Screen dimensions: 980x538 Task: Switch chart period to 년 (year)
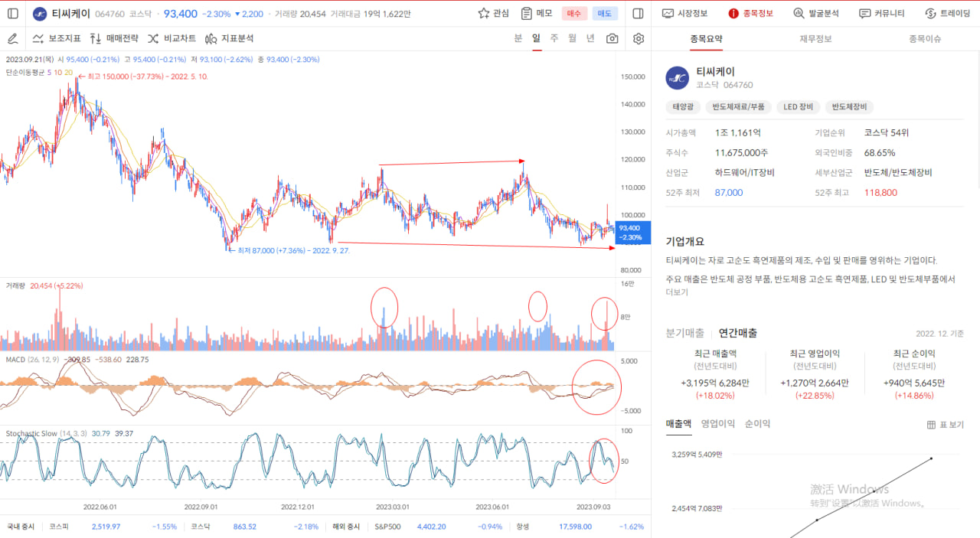click(x=590, y=38)
